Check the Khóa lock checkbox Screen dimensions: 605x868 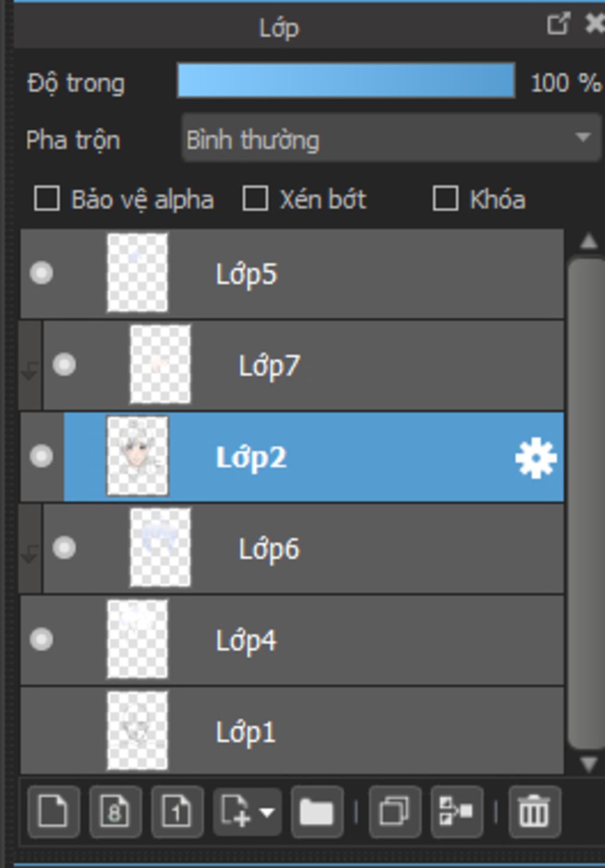coord(445,198)
